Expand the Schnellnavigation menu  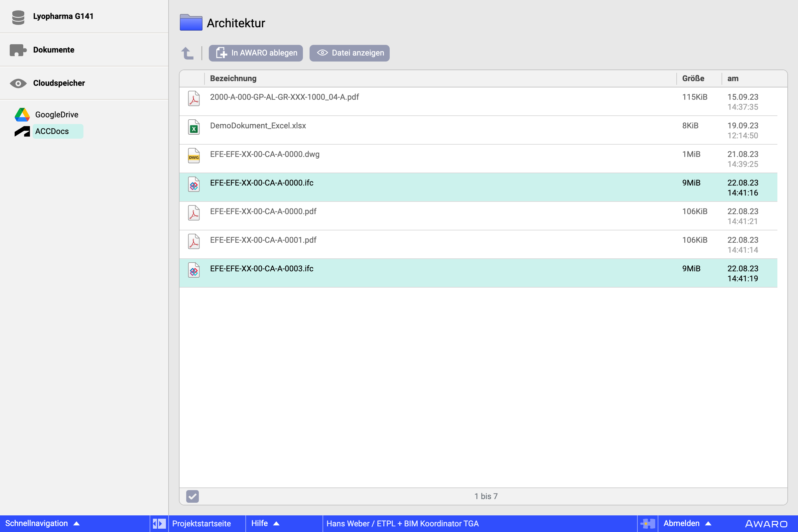pos(42,523)
